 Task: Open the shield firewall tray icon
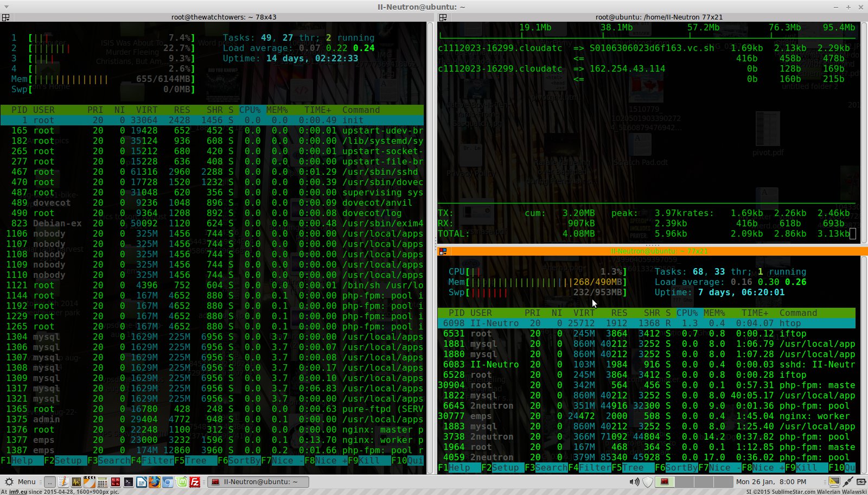[x=648, y=482]
